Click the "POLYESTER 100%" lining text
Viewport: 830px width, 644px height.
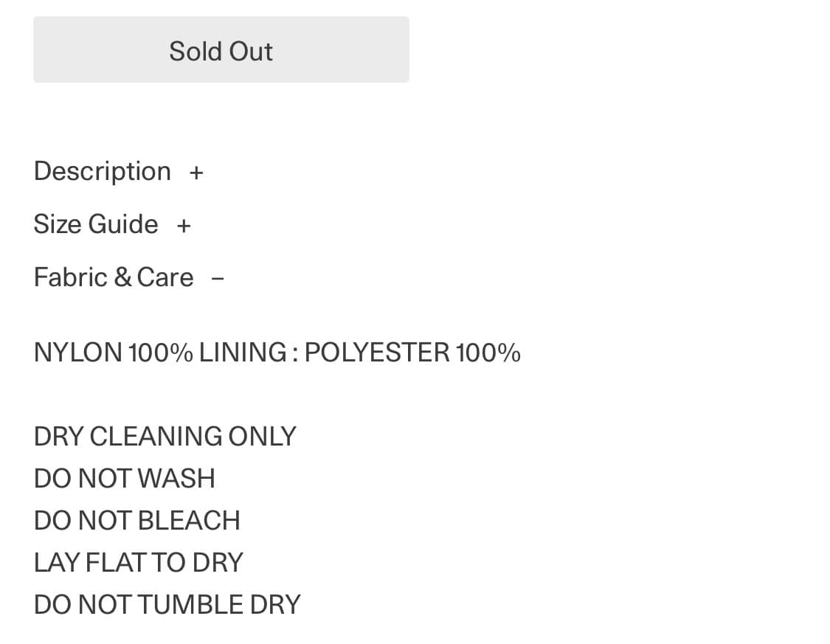point(412,353)
